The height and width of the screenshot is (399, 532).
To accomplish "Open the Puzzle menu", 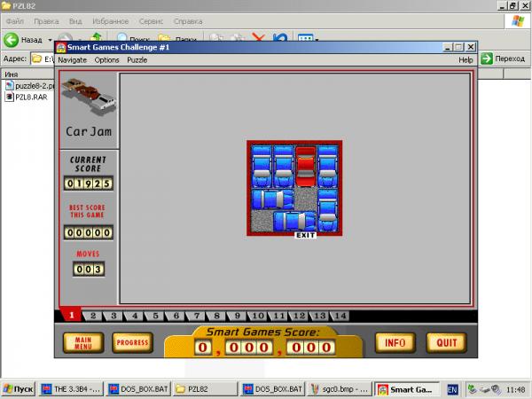I will [x=137, y=60].
